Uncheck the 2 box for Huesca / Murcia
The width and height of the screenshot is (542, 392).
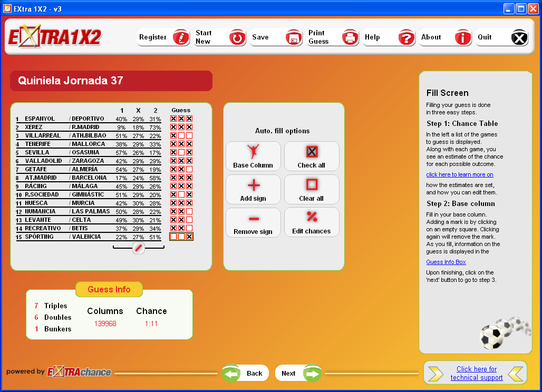point(189,203)
